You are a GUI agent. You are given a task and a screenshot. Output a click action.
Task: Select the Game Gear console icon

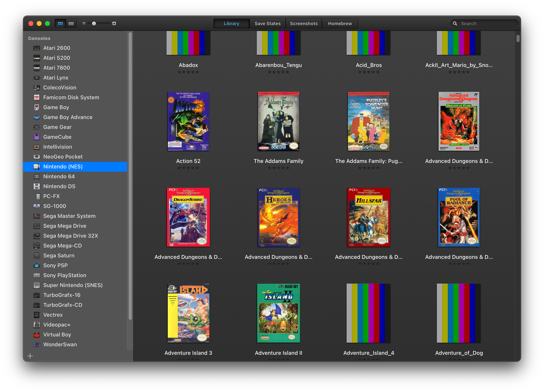37,127
